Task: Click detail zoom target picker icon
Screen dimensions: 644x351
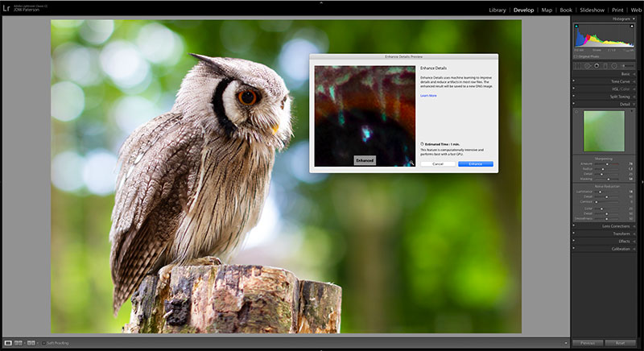Action: [576, 112]
